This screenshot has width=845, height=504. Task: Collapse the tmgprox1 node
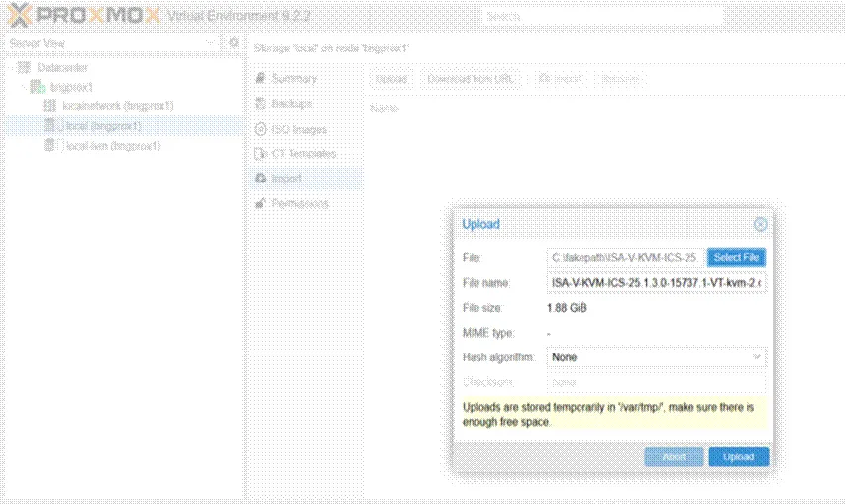[x=23, y=87]
